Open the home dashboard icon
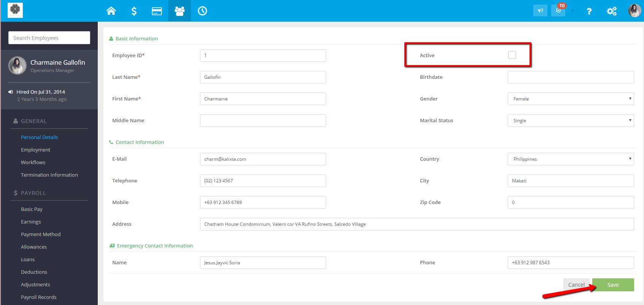The image size is (644, 305). [x=111, y=11]
